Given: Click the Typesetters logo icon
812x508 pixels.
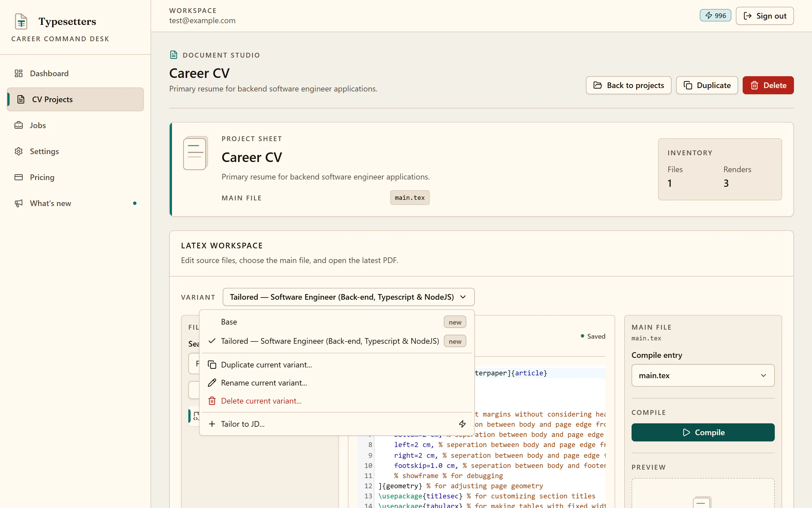Looking at the screenshot, I should pos(21,21).
